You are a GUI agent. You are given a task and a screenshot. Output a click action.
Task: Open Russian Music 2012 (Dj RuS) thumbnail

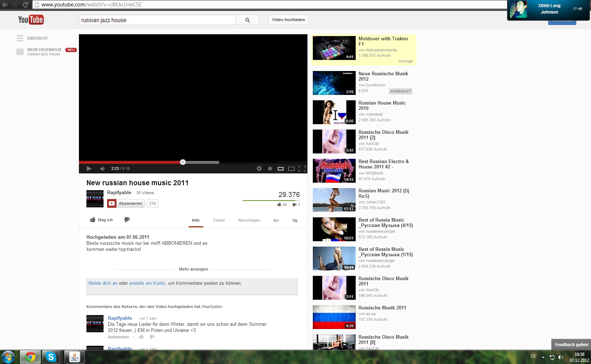pos(334,200)
